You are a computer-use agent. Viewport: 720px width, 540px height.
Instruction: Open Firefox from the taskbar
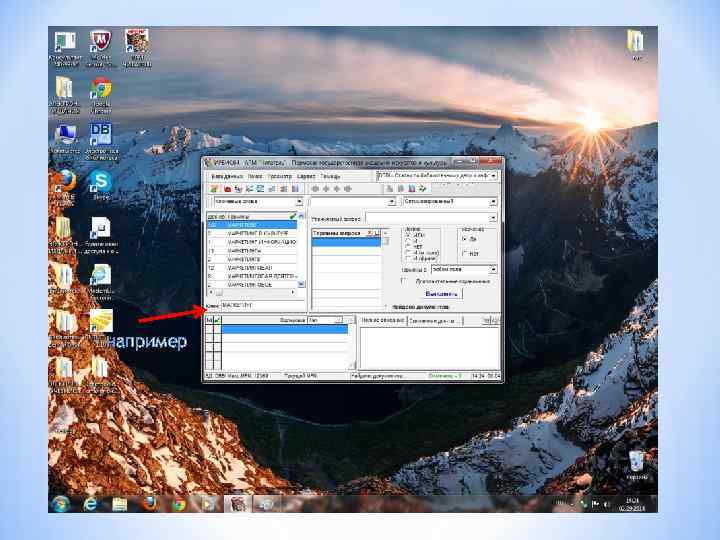[x=149, y=504]
